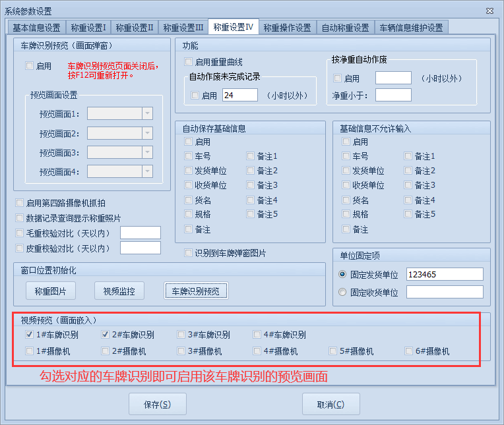504x425 pixels.
Task: Click the 自动作废未完成记录 hours field showing 24
Action: 240,96
